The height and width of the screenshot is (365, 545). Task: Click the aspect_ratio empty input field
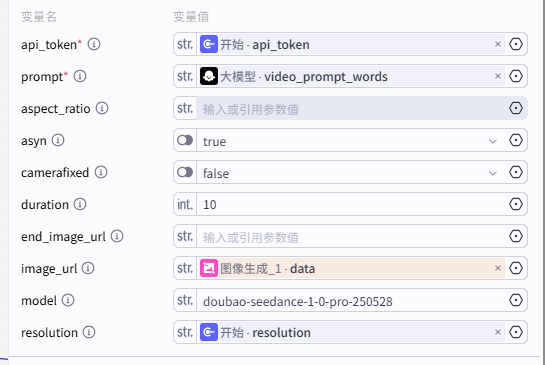(x=350, y=109)
